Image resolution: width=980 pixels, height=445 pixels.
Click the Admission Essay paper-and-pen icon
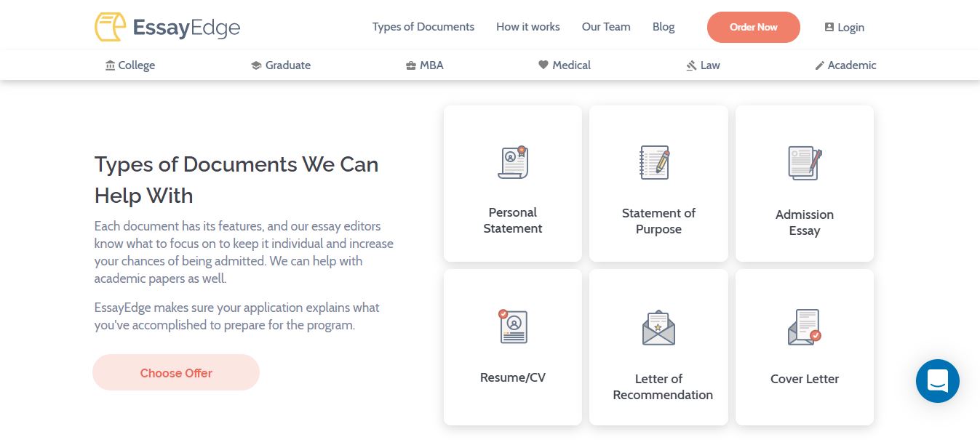click(805, 164)
